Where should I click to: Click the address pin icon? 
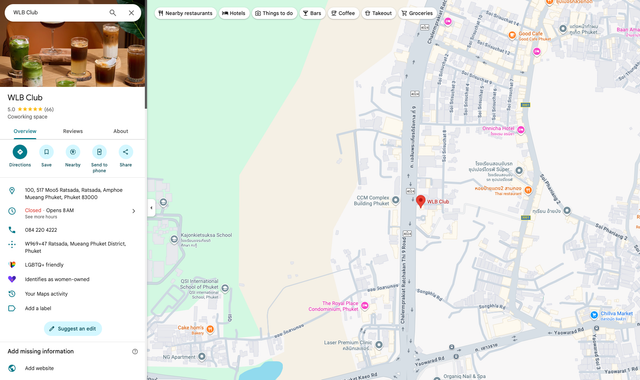[x=12, y=191]
